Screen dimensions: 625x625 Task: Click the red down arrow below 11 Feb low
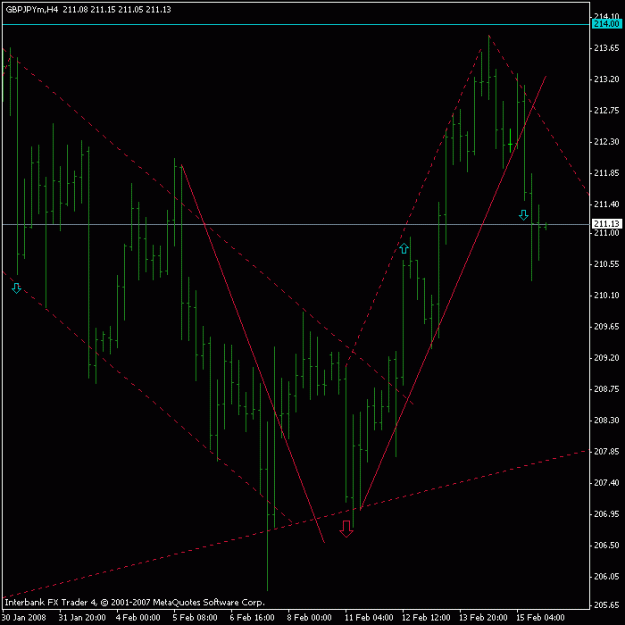click(x=346, y=529)
